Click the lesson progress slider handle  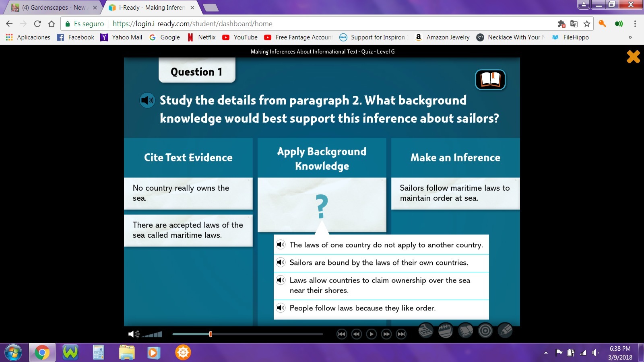(x=211, y=334)
